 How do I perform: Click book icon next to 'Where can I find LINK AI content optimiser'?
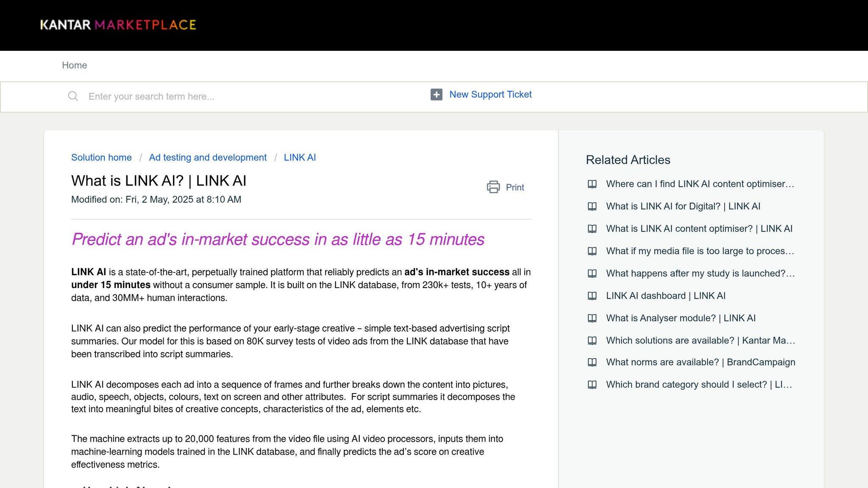tap(592, 184)
